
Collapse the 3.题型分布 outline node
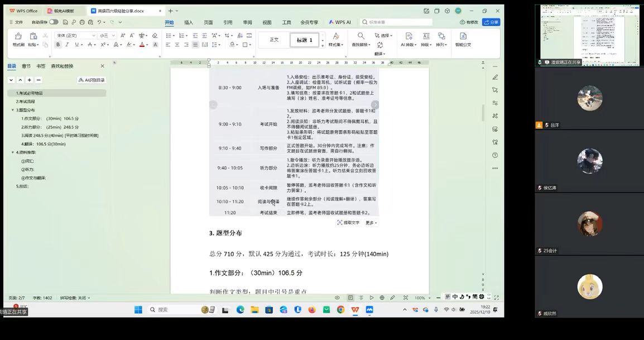13,110
